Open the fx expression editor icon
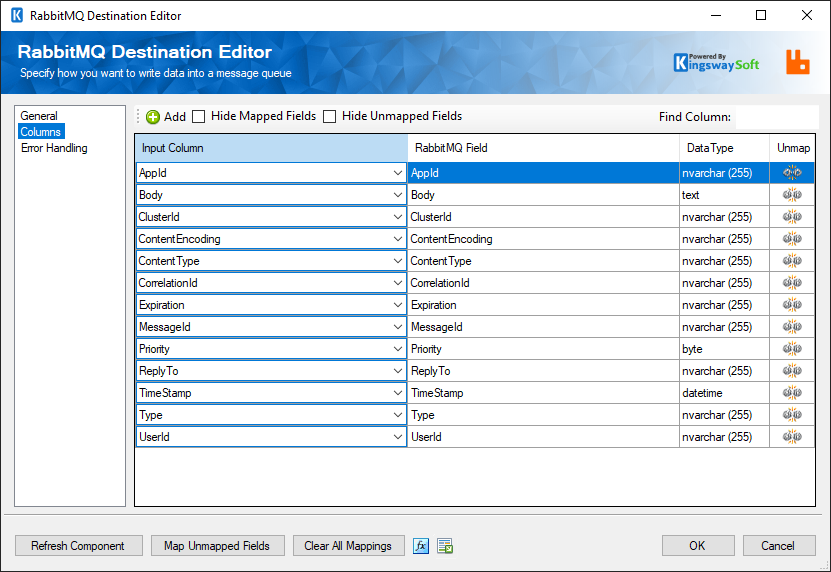This screenshot has height=572, width=831. pos(421,545)
